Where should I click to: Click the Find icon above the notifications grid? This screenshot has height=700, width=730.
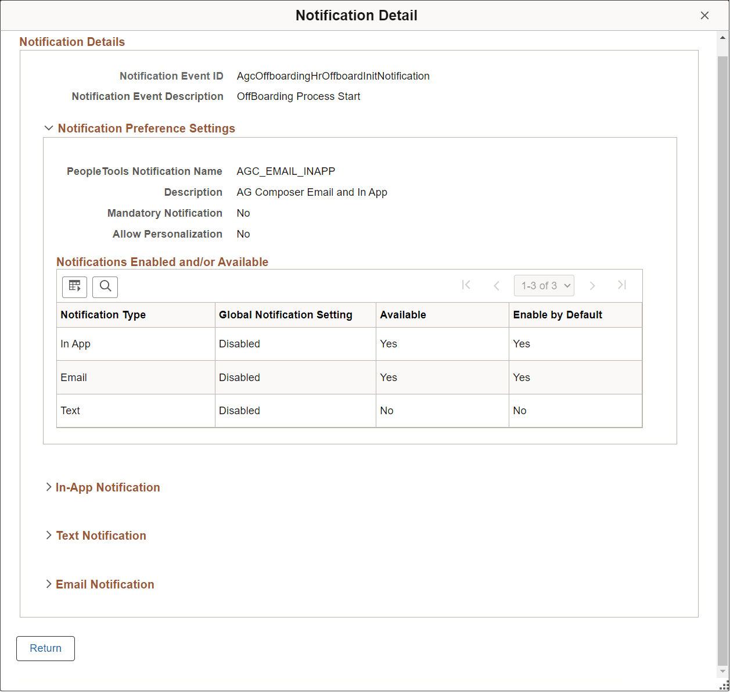(105, 286)
